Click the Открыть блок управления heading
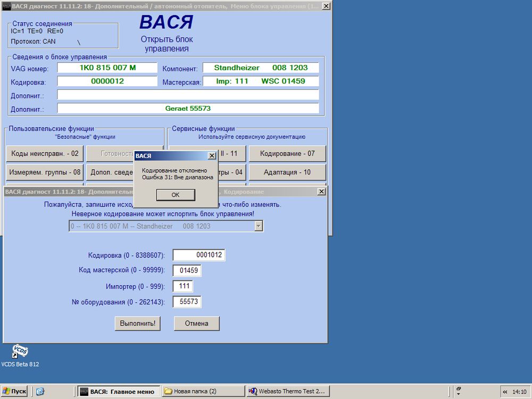Image resolution: width=532 pixels, height=399 pixels. (167, 44)
